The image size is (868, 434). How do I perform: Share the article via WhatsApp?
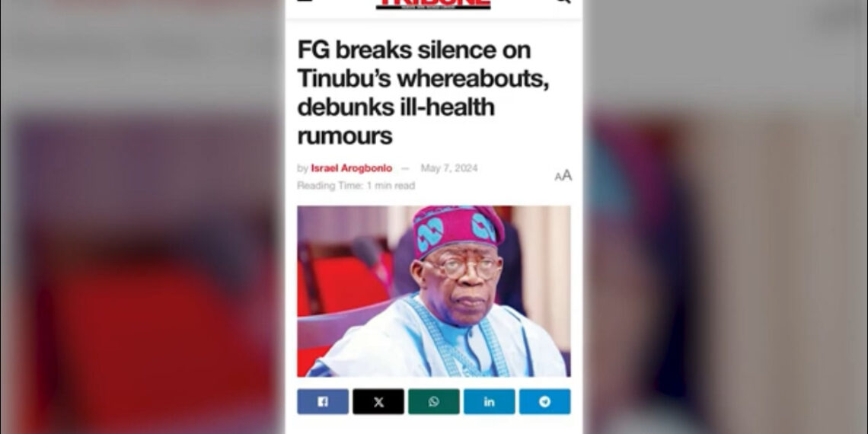click(x=434, y=402)
